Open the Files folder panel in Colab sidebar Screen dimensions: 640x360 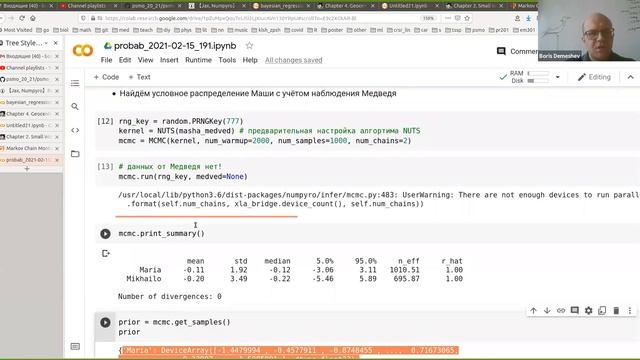(75, 154)
